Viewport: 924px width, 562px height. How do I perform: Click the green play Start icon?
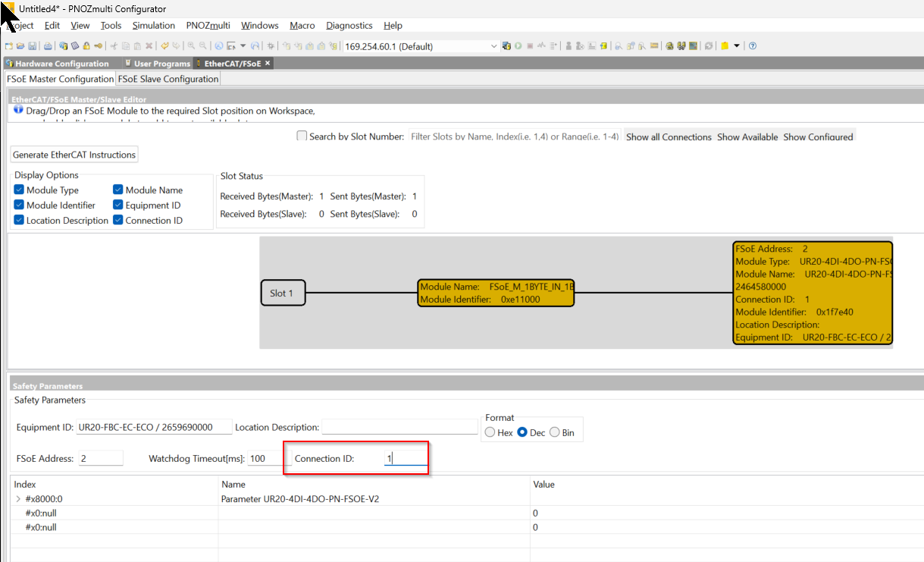coord(518,46)
